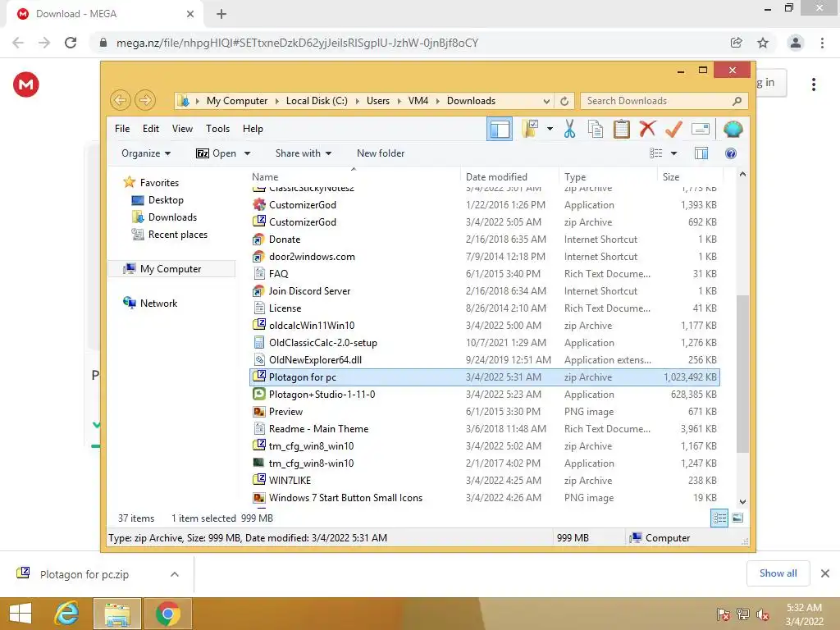Click the Search Downloads field

click(x=664, y=101)
